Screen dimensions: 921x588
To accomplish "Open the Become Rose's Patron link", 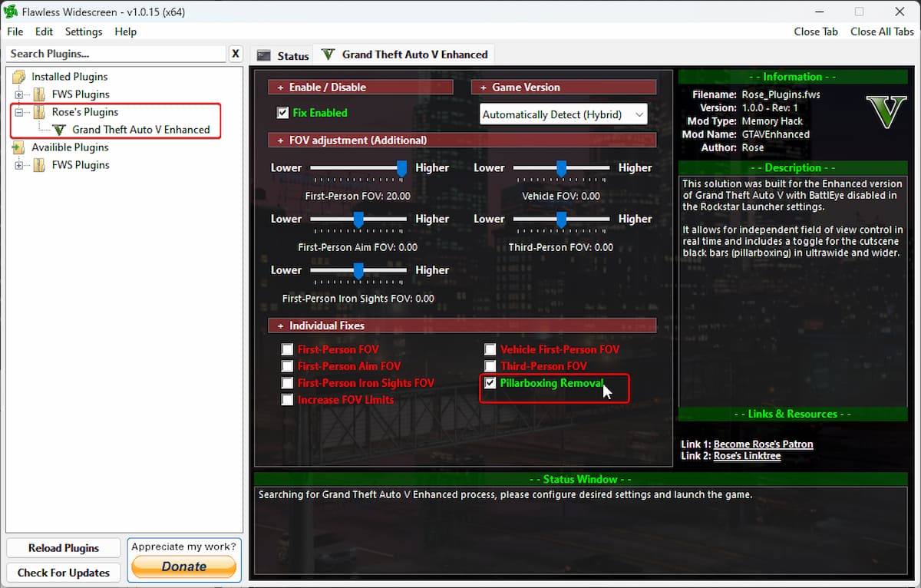I will (x=763, y=444).
